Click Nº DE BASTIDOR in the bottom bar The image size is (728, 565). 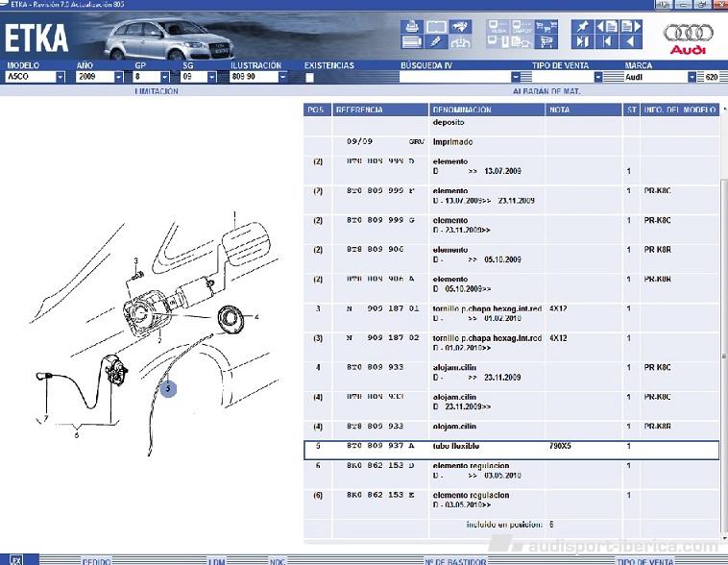click(x=455, y=561)
